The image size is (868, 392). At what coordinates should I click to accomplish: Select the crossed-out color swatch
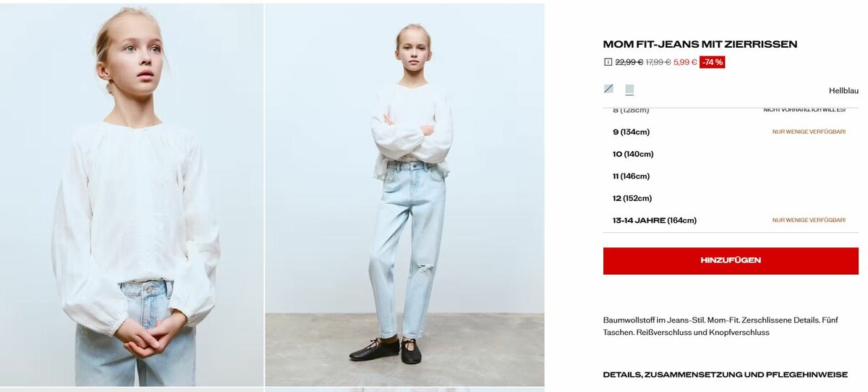608,89
